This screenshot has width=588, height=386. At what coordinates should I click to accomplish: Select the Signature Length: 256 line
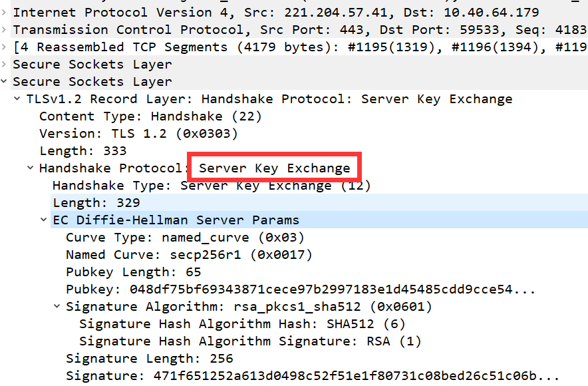[x=149, y=358]
